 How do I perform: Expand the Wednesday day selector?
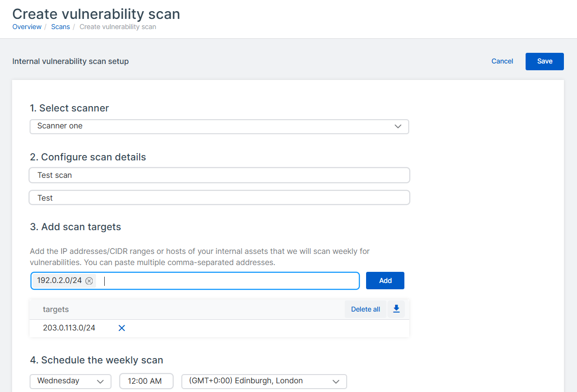[71, 381]
